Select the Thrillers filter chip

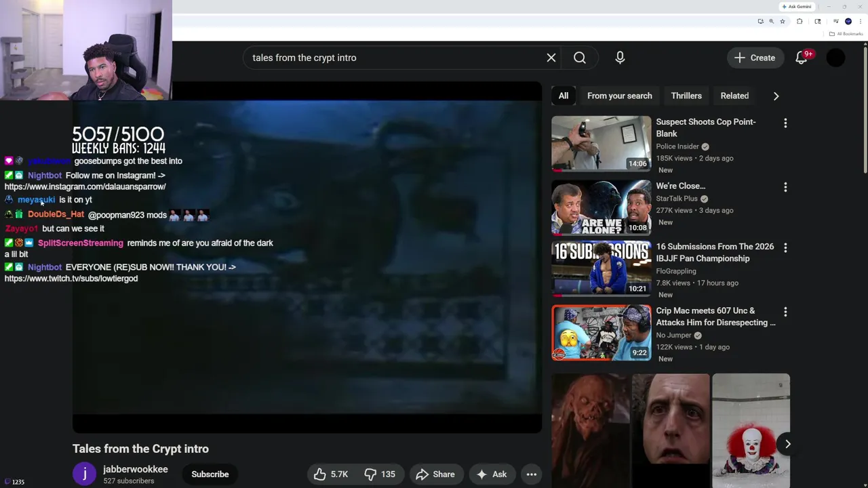click(686, 96)
